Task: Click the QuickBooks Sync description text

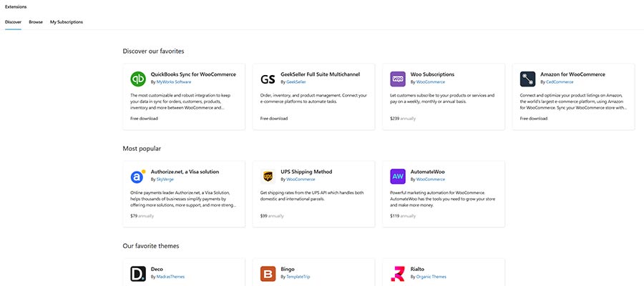Action: point(181,102)
